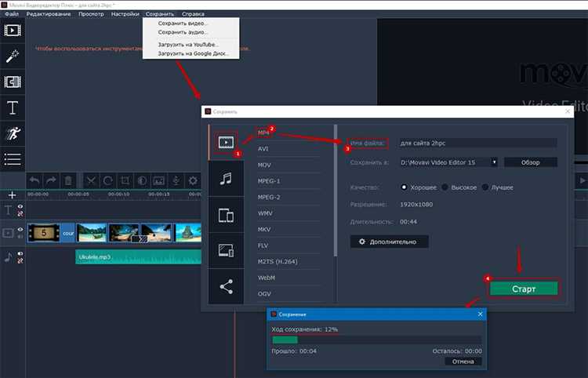Image resolution: width=588 pixels, height=378 pixels.
Task: Open the Редактирование menu
Action: [x=49, y=14]
